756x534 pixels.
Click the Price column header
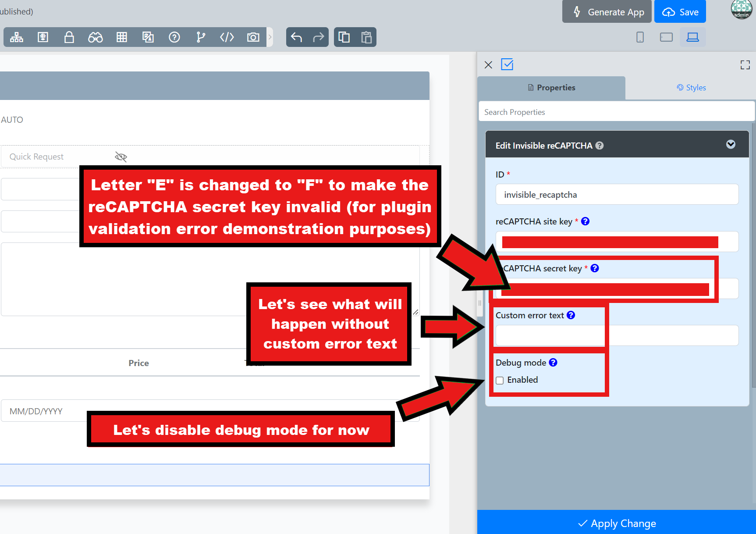[138, 363]
